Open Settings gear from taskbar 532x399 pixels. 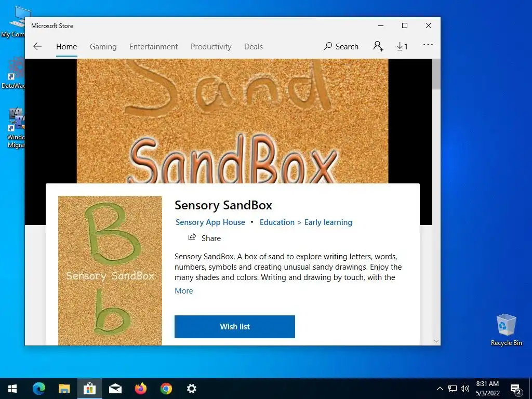pos(191,389)
